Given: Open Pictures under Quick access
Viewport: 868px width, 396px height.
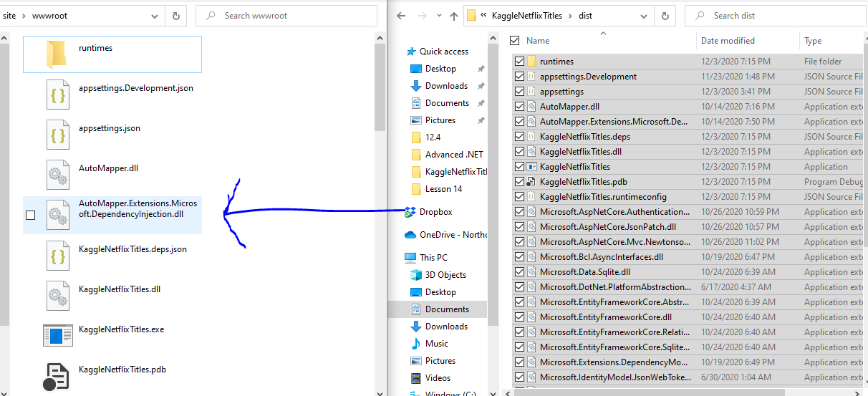Looking at the screenshot, I should click(440, 120).
